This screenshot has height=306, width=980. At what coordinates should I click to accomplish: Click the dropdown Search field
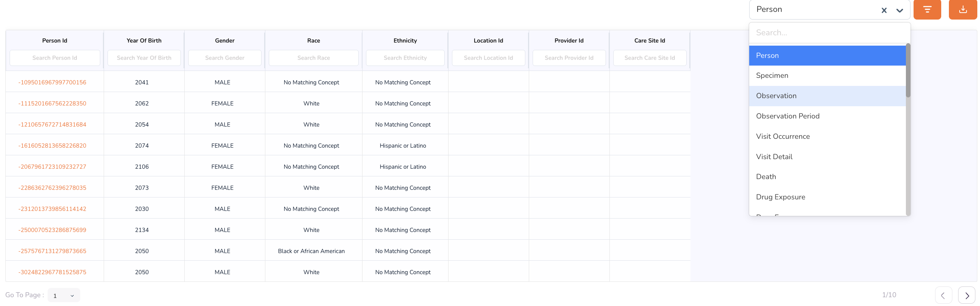click(829, 33)
